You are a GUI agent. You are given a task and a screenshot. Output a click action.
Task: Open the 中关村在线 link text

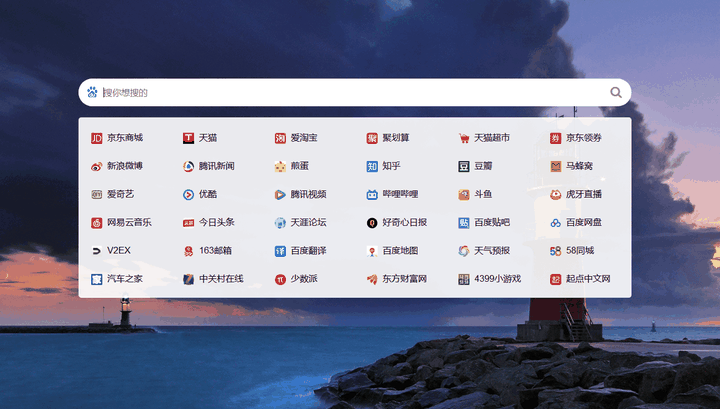point(221,279)
